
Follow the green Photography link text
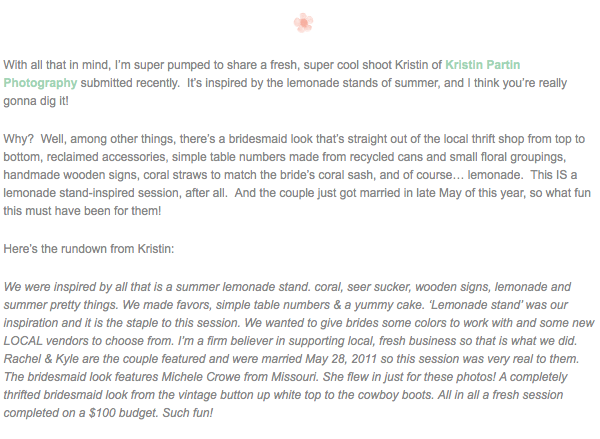pyautogui.click(x=40, y=83)
